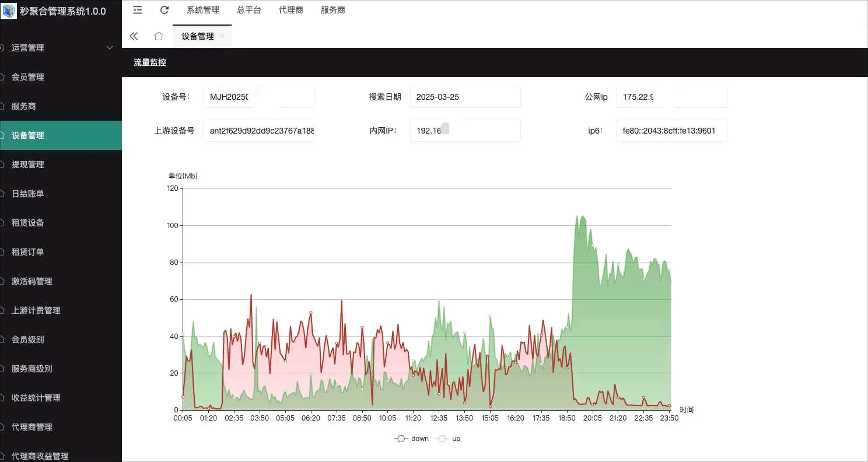This screenshot has height=462, width=868.
Task: Click the home icon in the tab bar
Action: coord(158,36)
